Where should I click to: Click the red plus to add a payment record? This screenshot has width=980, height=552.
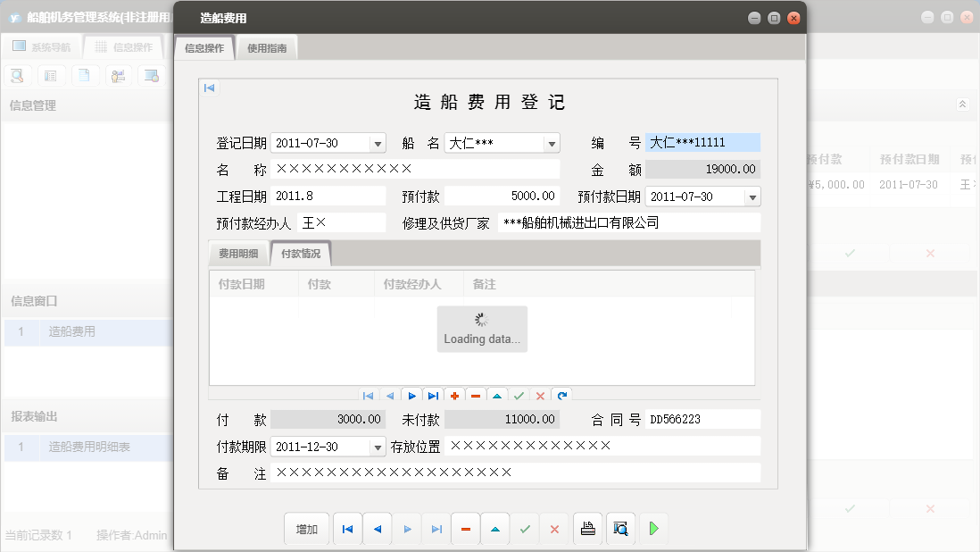tap(454, 395)
